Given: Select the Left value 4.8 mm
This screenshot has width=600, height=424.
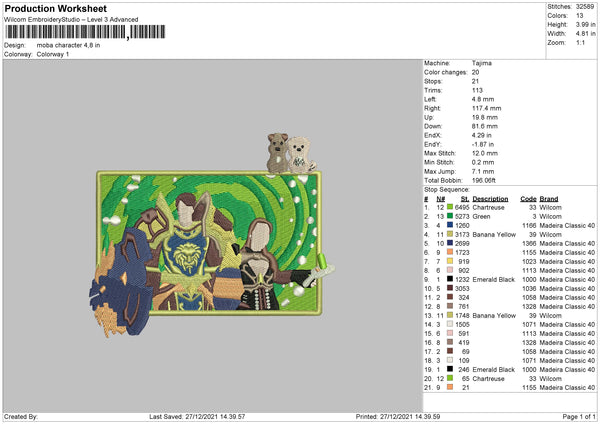Looking at the screenshot, I should [483, 99].
